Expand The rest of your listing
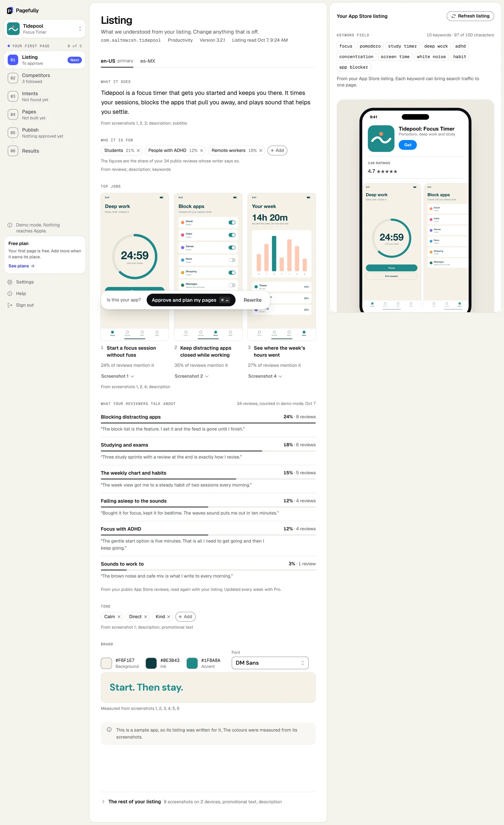 tap(208, 802)
